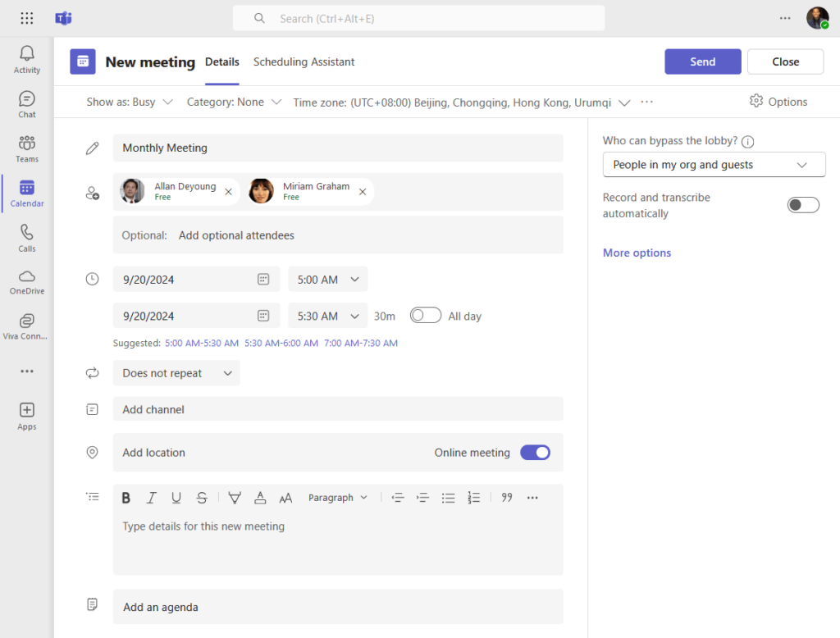The width and height of the screenshot is (840, 638).
Task: Apply bold formatting
Action: (x=126, y=498)
